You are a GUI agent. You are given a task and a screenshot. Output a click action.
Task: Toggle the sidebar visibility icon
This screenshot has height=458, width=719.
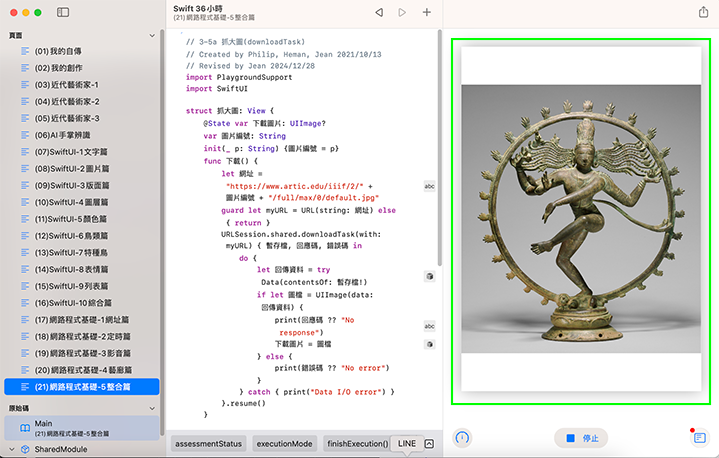coord(63,12)
